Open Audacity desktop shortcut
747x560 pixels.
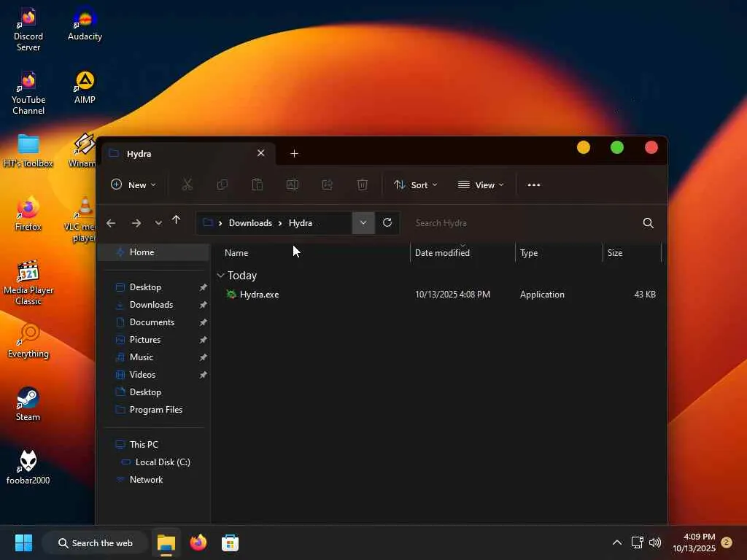(x=85, y=24)
